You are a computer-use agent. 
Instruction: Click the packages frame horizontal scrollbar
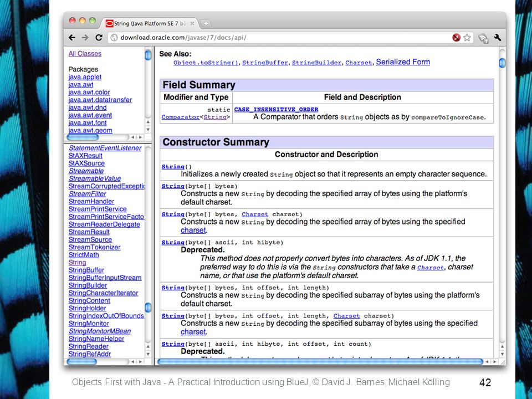[x=83, y=137]
